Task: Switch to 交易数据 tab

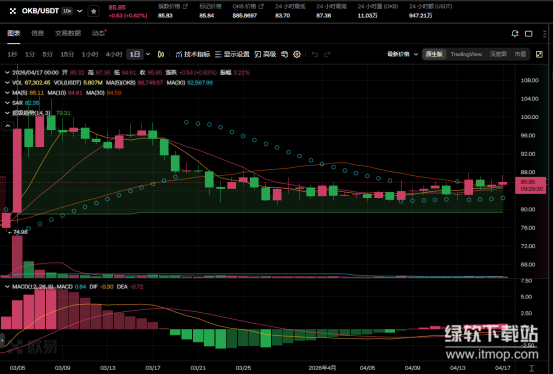Action: point(68,33)
